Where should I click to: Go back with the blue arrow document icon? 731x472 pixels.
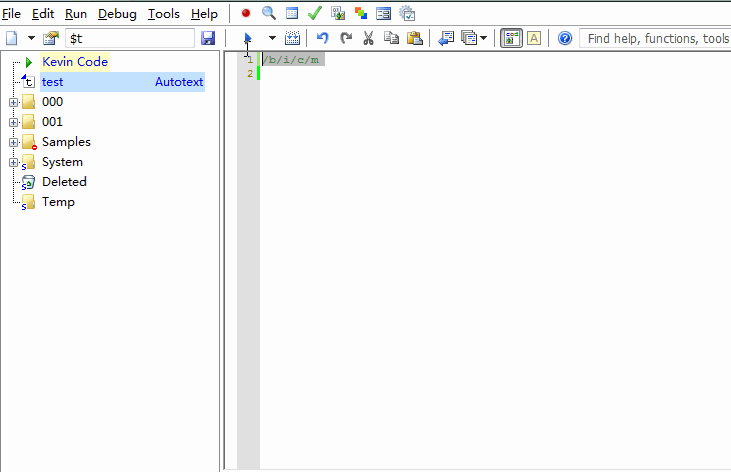point(446,38)
